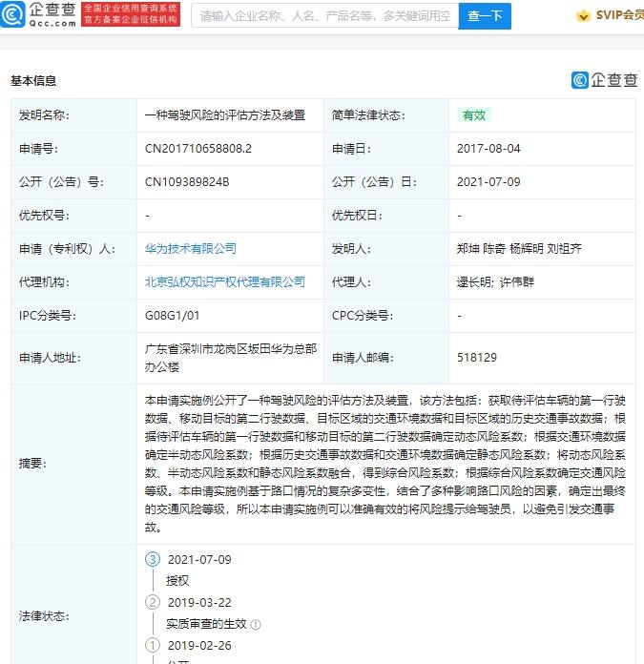The image size is (644, 664).
Task: Click the 授权 status entry
Action: (x=177, y=581)
